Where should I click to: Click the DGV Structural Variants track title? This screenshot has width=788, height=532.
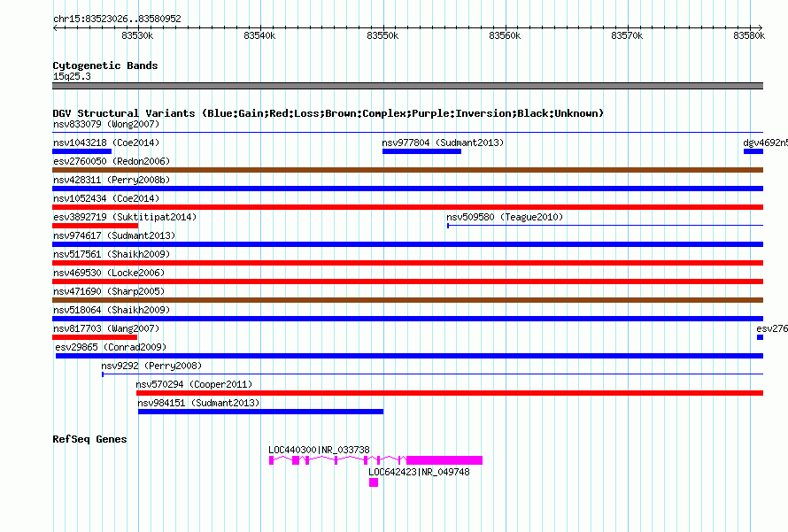[328, 113]
